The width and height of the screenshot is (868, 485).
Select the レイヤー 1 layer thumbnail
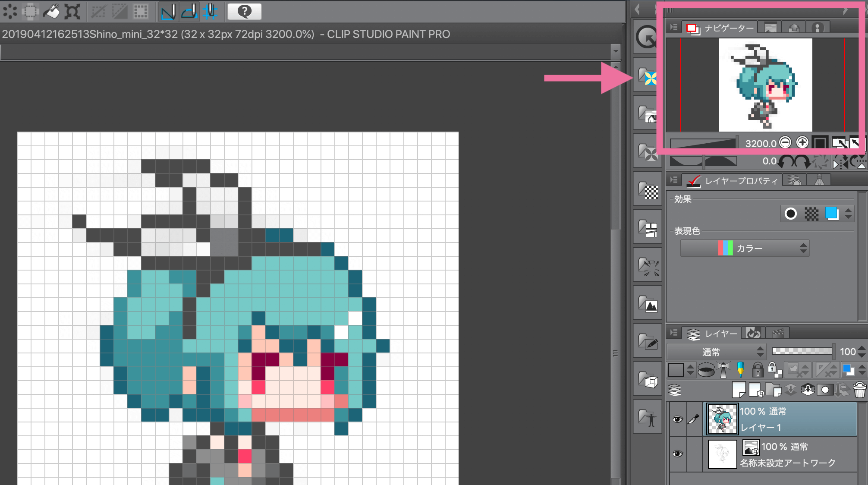723,419
